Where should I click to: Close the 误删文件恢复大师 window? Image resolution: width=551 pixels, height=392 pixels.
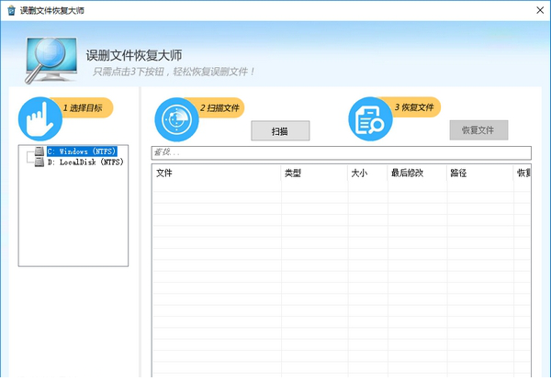[x=540, y=10]
